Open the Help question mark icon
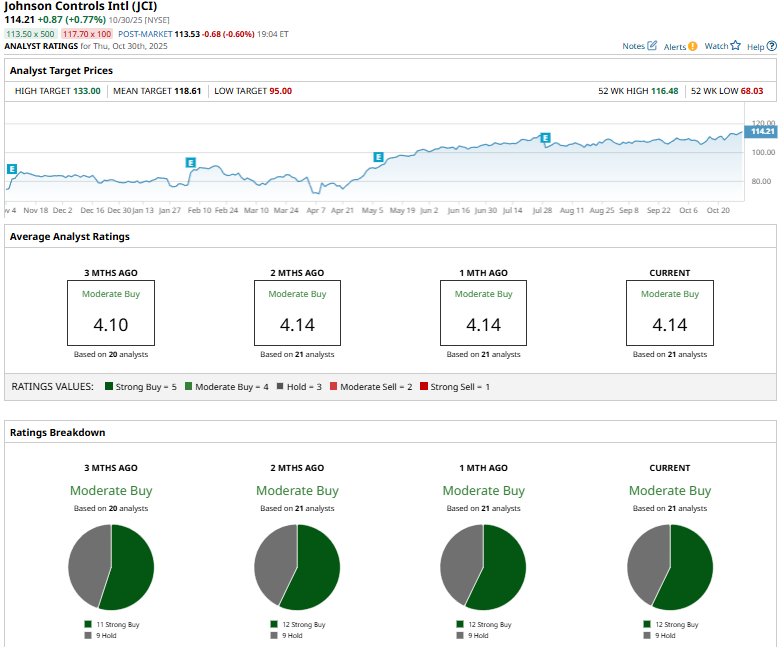The width and height of the screenshot is (781, 647). (771, 46)
